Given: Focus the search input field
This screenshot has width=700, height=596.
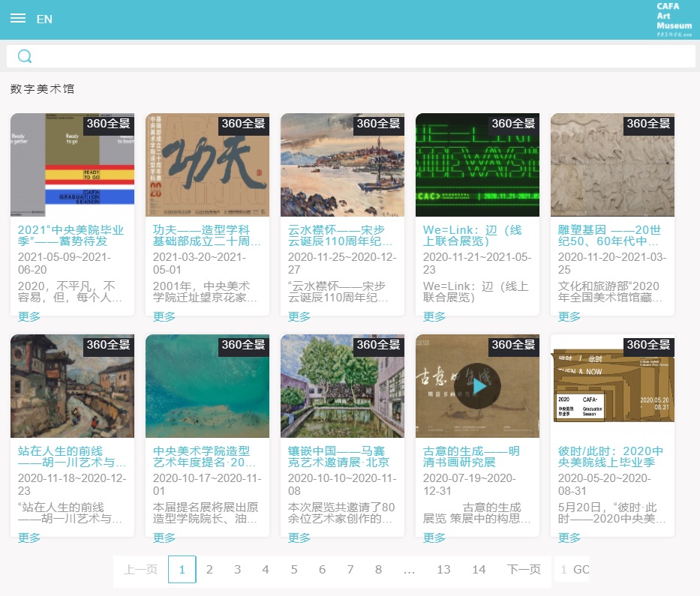Looking at the screenshot, I should 351,56.
